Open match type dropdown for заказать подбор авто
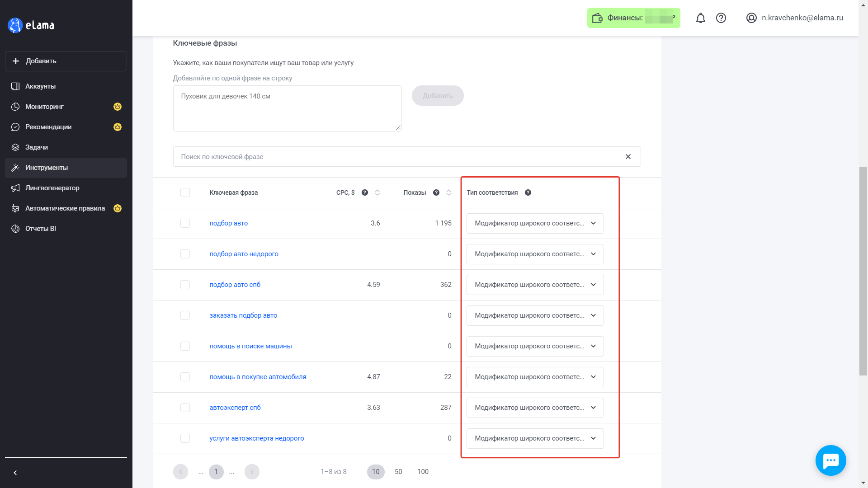Screen dimensions: 868x488 (535, 315)
